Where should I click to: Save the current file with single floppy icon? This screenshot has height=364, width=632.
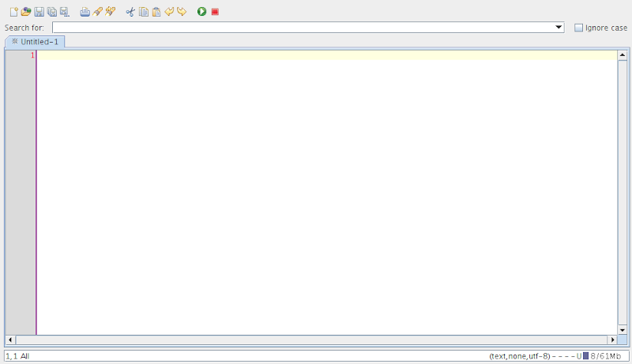(x=39, y=12)
